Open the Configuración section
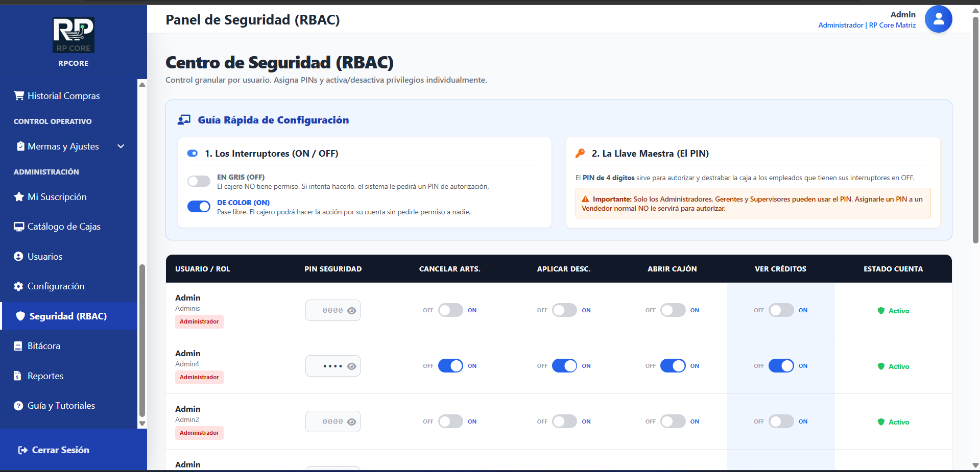Image resolution: width=980 pixels, height=472 pixels. 69,286
